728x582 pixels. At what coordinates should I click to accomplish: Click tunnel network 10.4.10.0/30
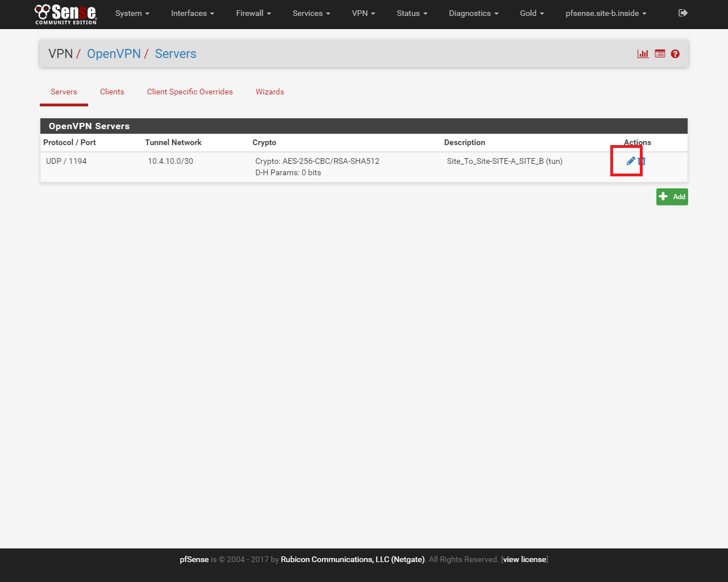(171, 161)
